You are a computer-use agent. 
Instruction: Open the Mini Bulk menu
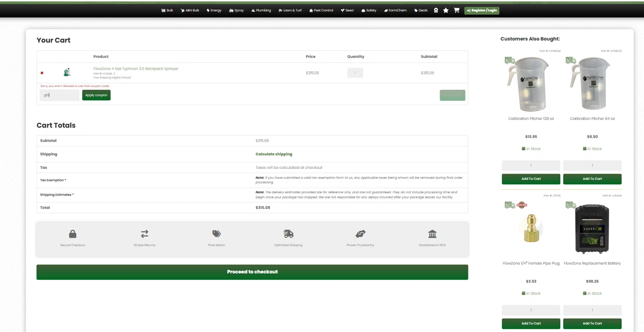(x=190, y=10)
